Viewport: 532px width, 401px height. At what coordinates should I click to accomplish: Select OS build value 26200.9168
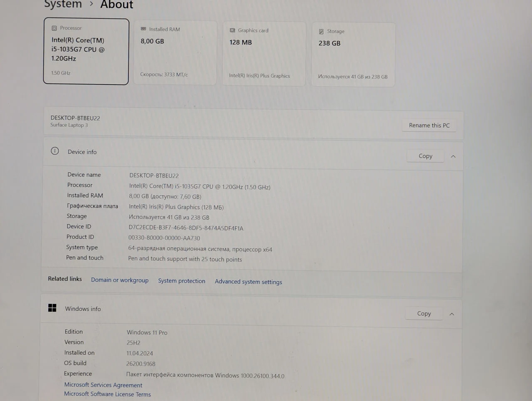(141, 364)
